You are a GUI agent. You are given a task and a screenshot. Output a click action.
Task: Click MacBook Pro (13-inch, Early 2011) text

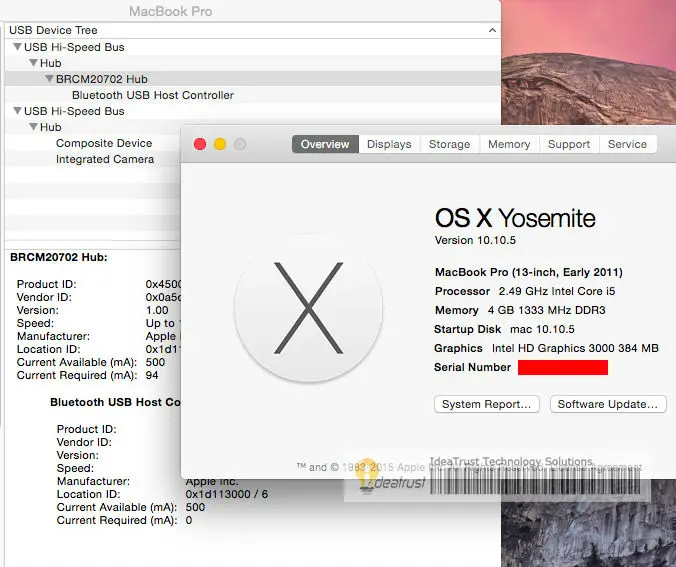(x=529, y=272)
